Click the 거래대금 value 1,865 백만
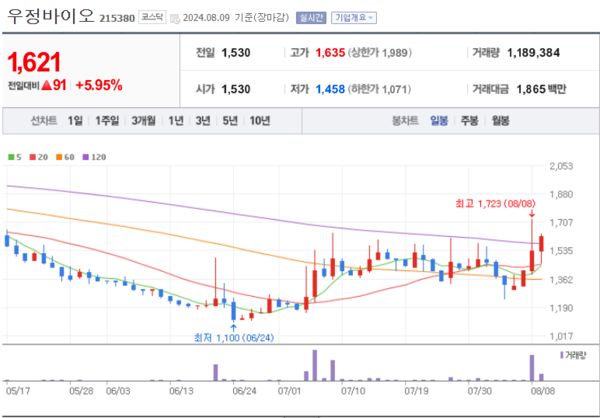Viewport: 600px width, 418px height. pyautogui.click(x=541, y=89)
